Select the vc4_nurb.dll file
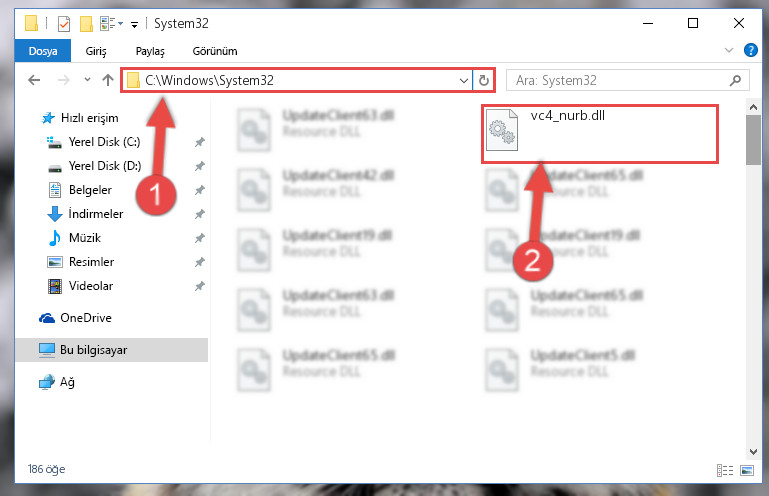The width and height of the screenshot is (769, 496). click(x=599, y=133)
